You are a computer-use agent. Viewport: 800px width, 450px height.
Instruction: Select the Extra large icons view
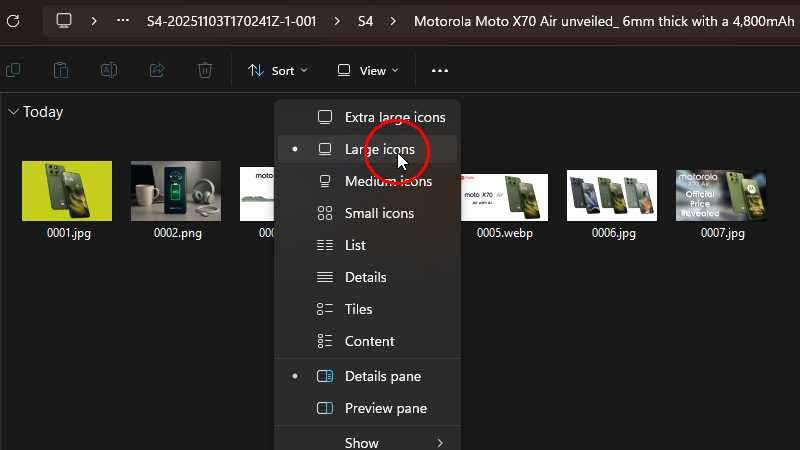tap(367, 117)
